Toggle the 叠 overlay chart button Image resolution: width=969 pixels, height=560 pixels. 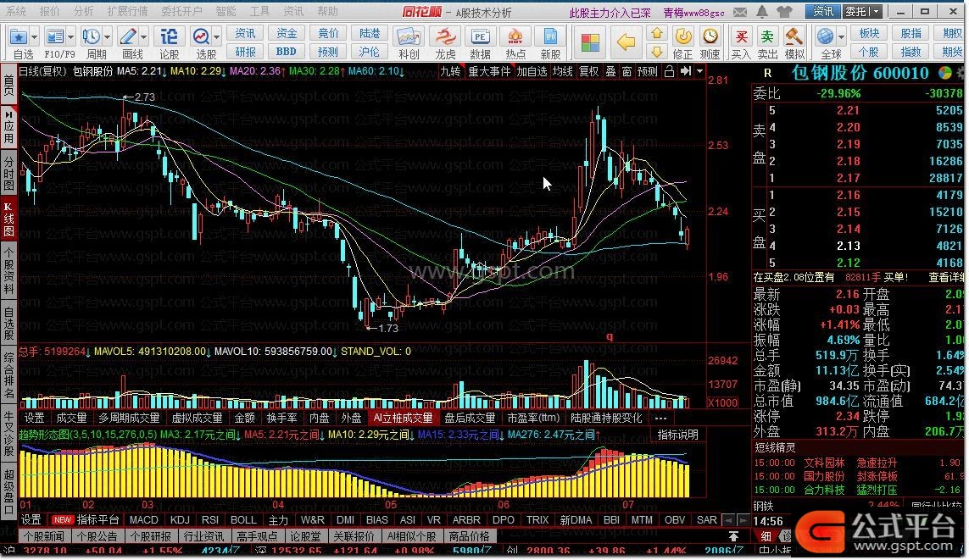[x=610, y=72]
